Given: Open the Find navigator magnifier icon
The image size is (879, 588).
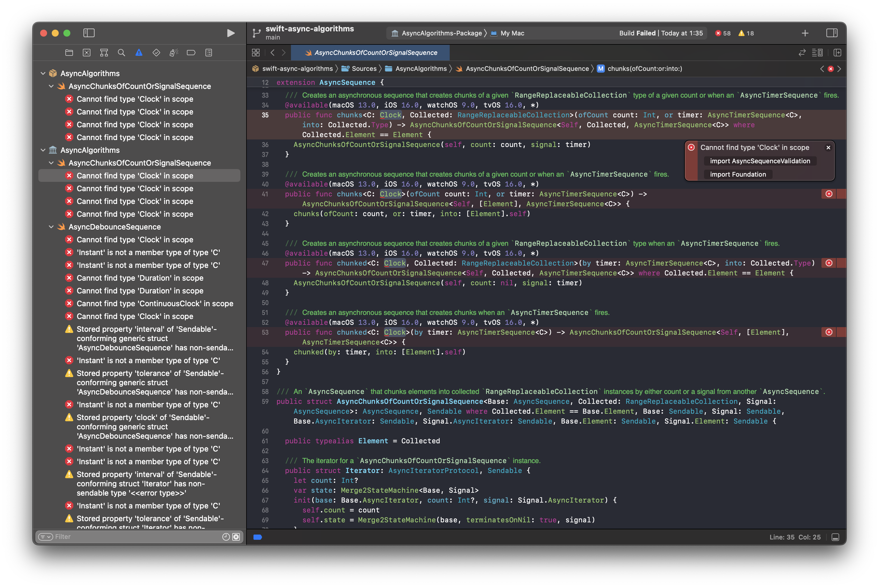Looking at the screenshot, I should (x=121, y=53).
